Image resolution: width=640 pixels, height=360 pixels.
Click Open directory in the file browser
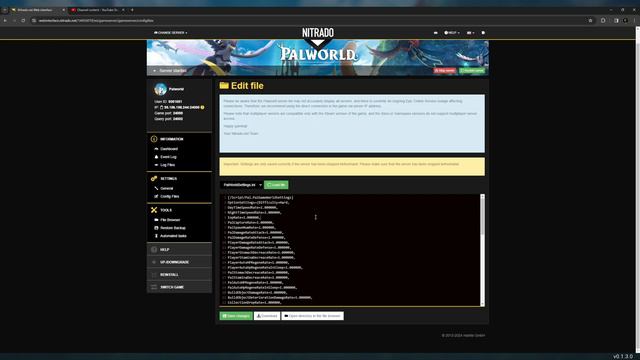(313, 316)
